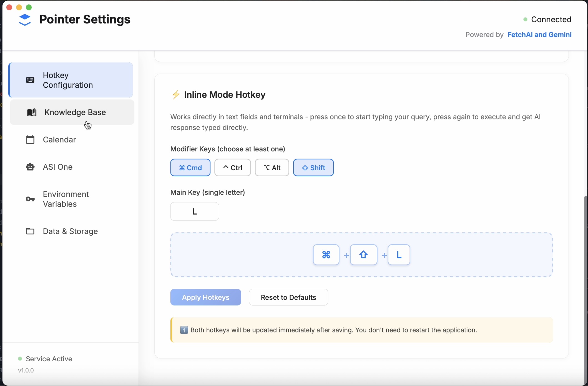Click Reset to Defaults button
Screen dimensions: 588x386
click(x=288, y=297)
